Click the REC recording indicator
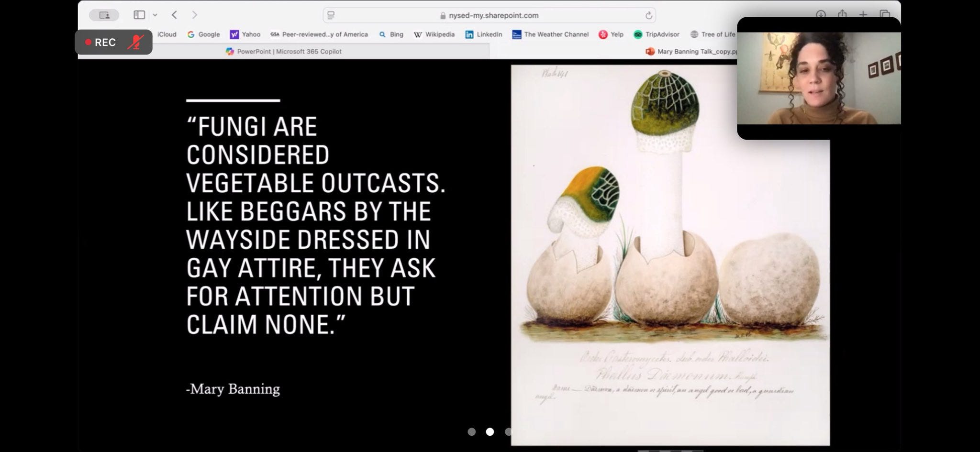This screenshot has width=980, height=452. tap(100, 42)
